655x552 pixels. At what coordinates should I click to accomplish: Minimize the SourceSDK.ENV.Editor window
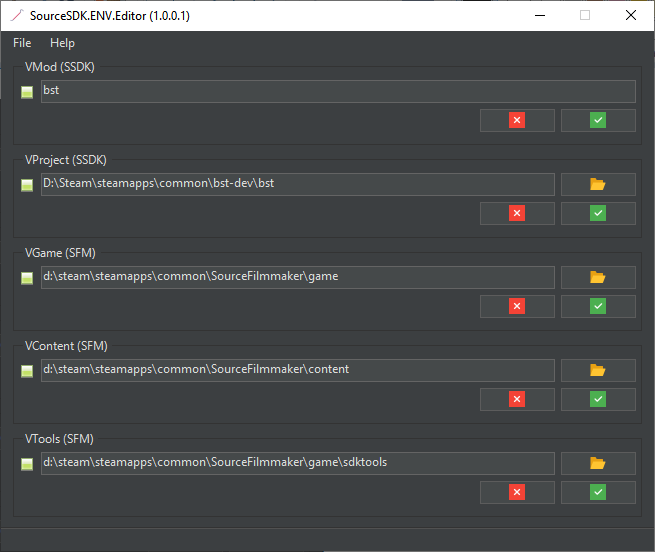tap(540, 15)
